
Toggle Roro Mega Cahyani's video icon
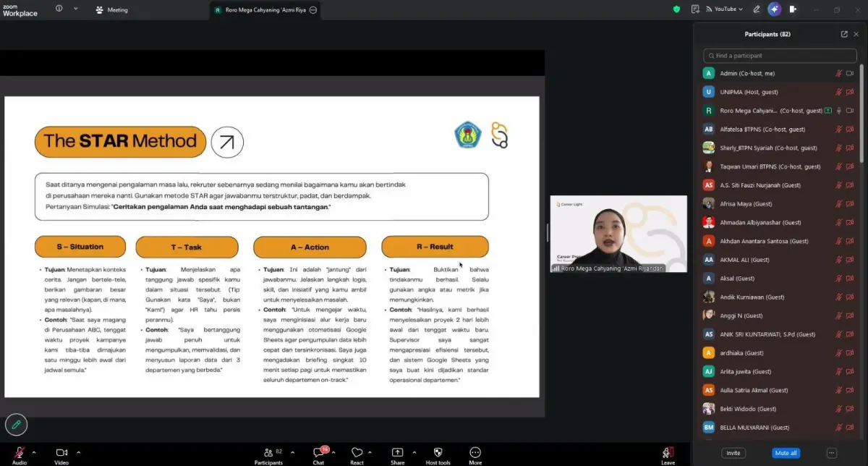pyautogui.click(x=850, y=111)
